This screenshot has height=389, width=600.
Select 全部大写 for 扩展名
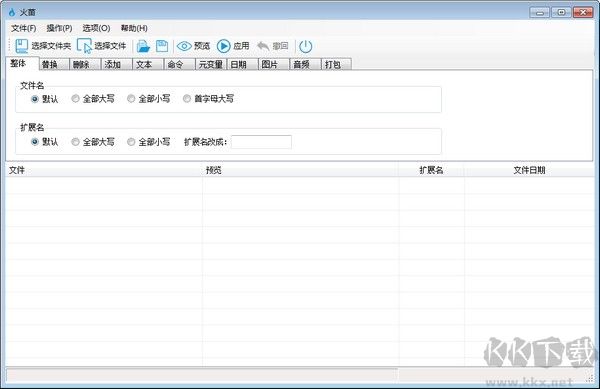tap(75, 142)
